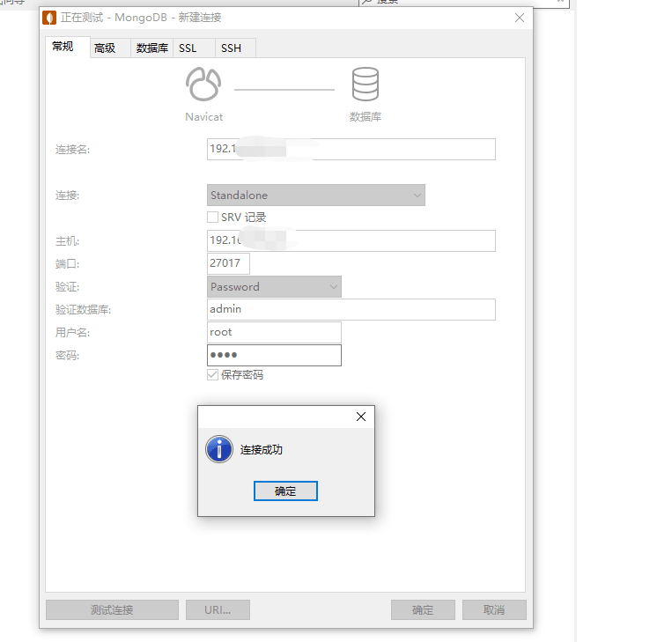Switch to the 高级 tab

105,48
